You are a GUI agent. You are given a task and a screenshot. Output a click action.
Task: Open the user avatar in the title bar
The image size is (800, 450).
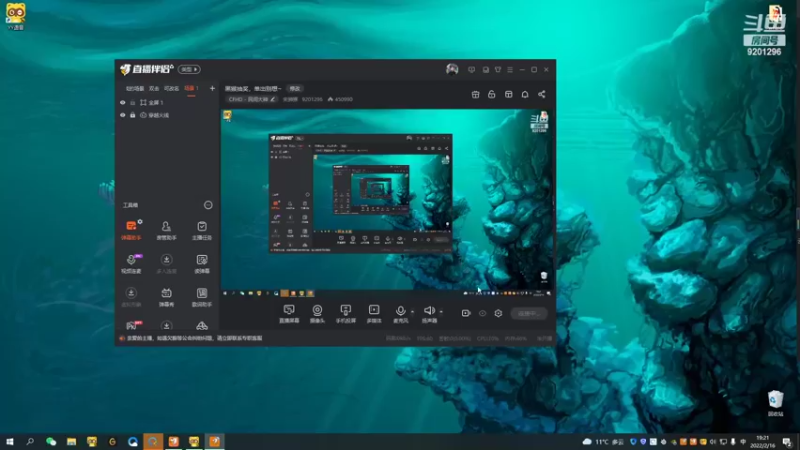point(452,69)
